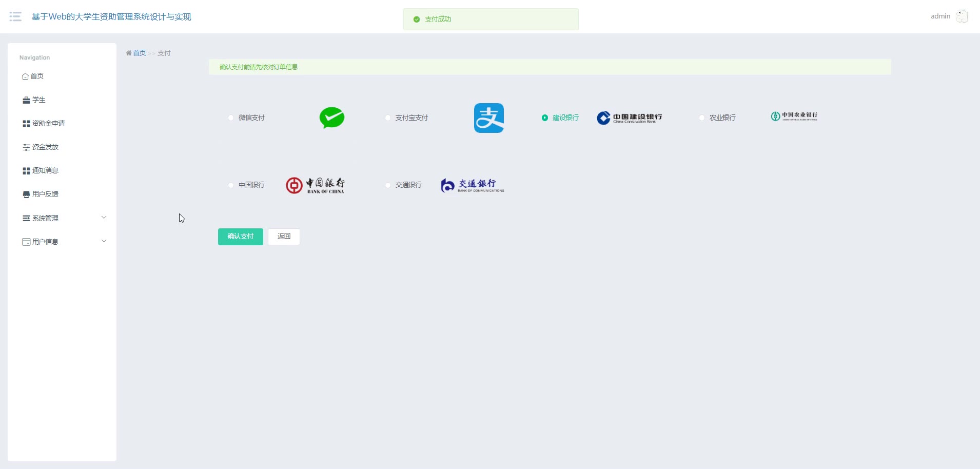The height and width of the screenshot is (469, 980).
Task: Open the 用户信息 menu label
Action: [45, 242]
